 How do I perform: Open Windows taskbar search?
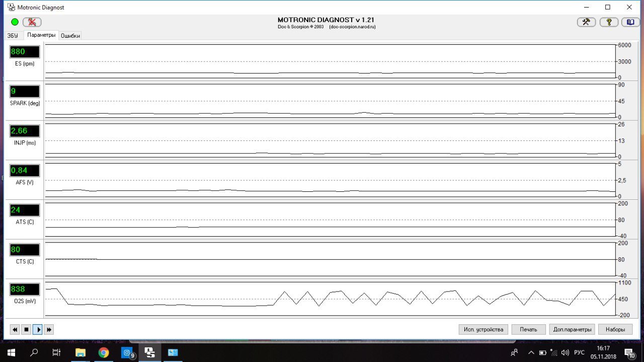point(34,352)
